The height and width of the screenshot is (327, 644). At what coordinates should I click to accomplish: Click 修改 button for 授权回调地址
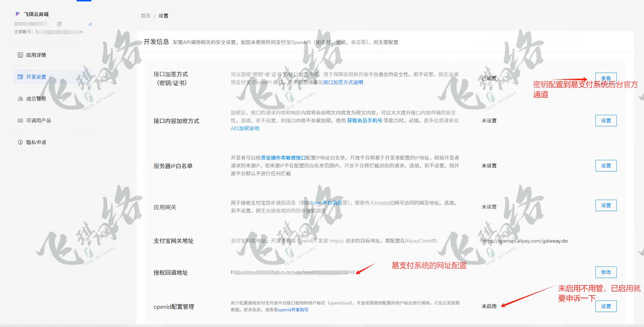coord(606,272)
